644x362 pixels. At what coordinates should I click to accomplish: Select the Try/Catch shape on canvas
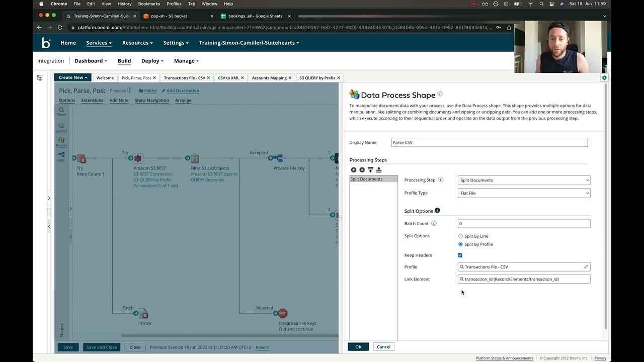coord(81,158)
